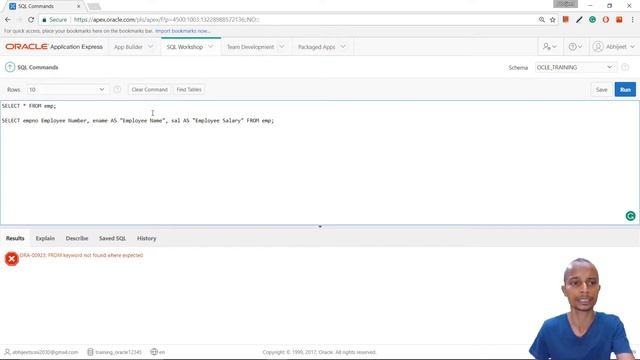Click the browser back arrow

8,20
